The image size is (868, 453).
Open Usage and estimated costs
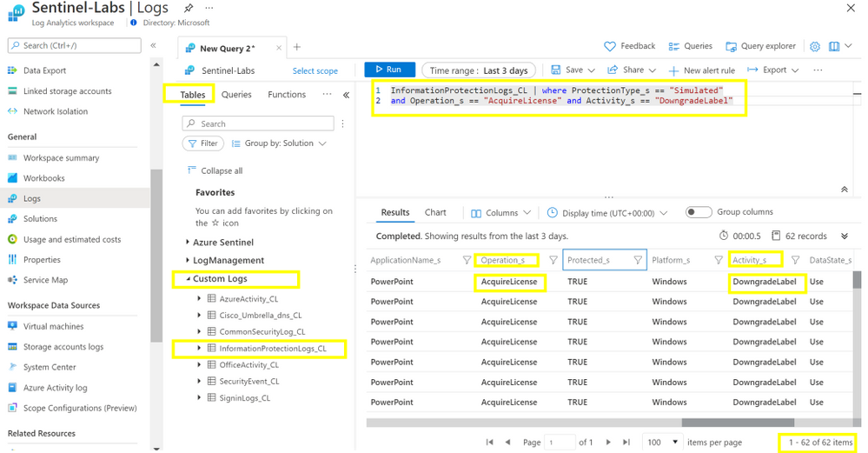coord(72,239)
